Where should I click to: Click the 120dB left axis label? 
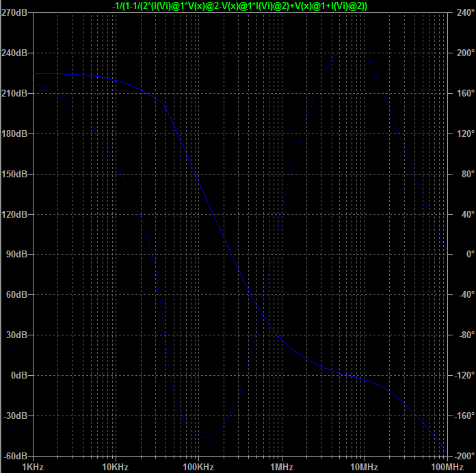14,214
